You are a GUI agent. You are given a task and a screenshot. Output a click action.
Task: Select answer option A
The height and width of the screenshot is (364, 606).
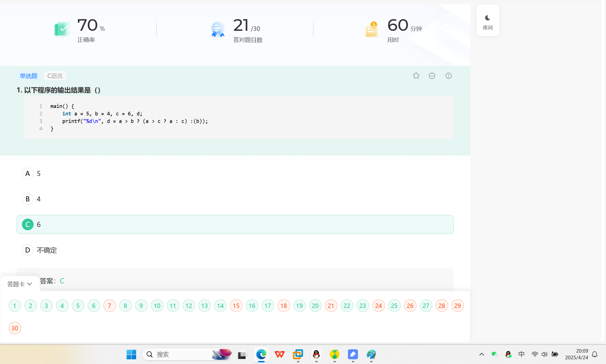(x=28, y=173)
